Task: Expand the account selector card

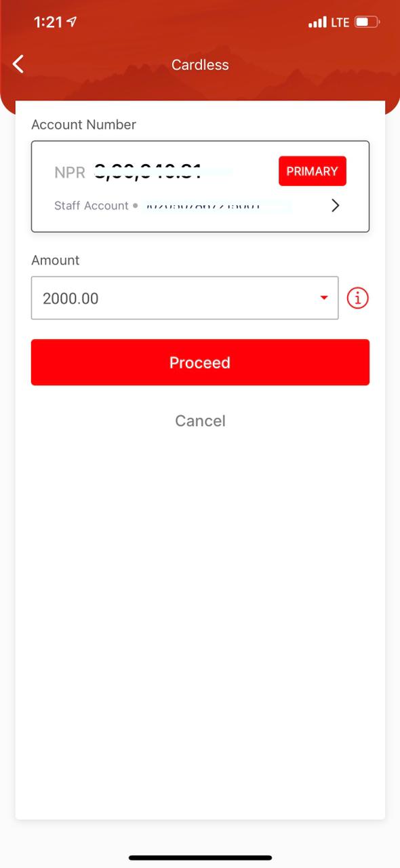Action: tap(200, 186)
